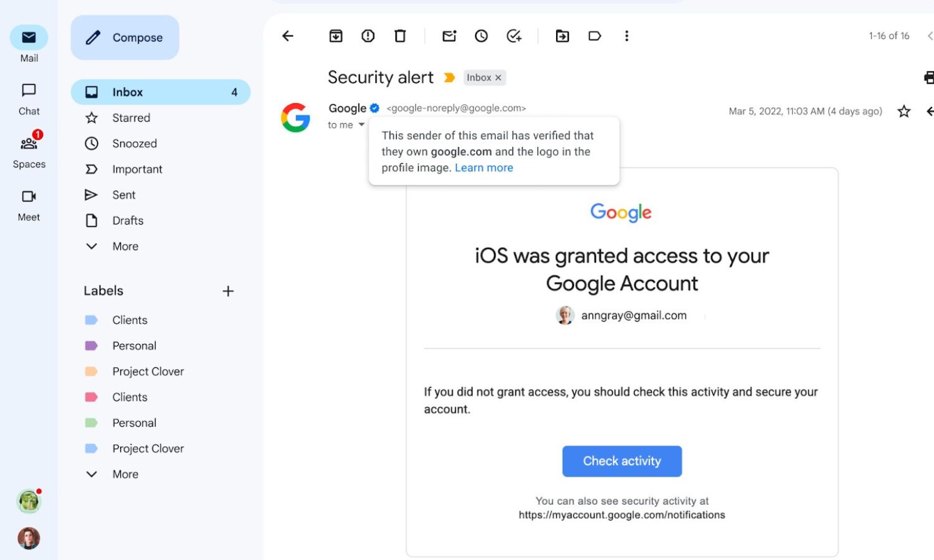Viewport: 934px width, 560px height.
Task: Go to newer emails with the pagination chevron
Action: (929, 36)
